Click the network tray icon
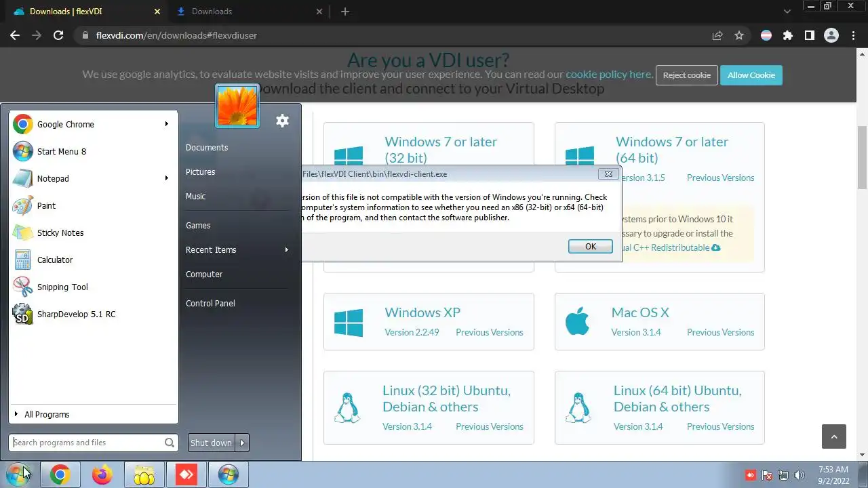 pos(783,475)
